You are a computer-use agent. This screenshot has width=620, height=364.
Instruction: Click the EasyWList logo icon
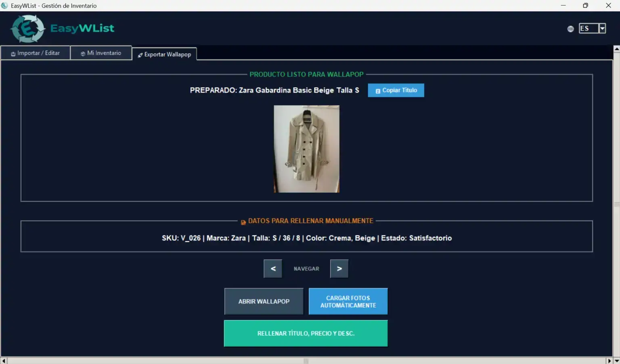pos(27,28)
